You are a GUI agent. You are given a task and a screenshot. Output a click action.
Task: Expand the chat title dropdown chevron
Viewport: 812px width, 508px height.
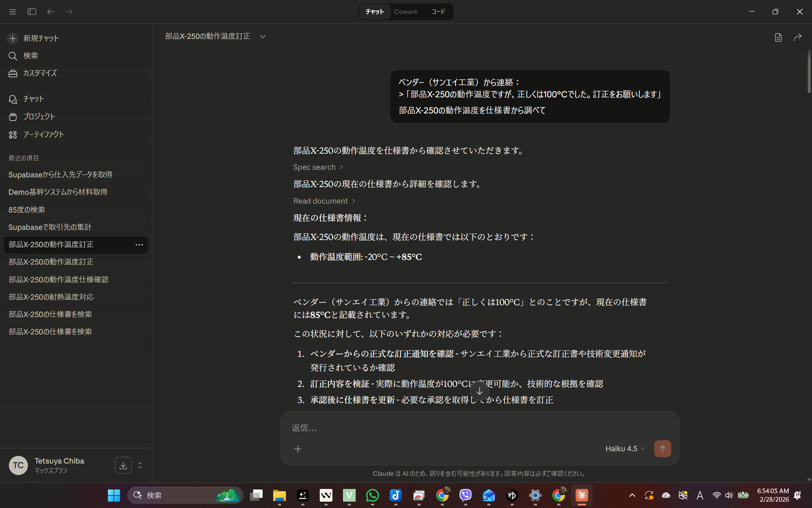coord(263,37)
